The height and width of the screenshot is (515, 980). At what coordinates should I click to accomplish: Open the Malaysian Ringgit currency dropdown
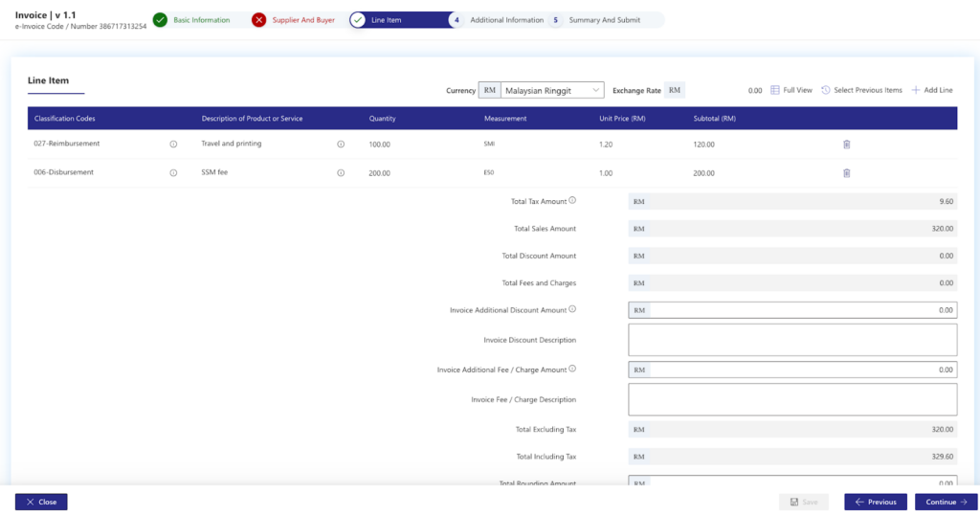(x=552, y=91)
